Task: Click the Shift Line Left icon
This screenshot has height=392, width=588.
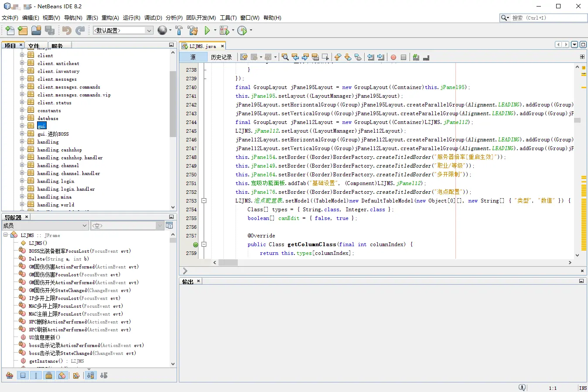Action: point(371,57)
